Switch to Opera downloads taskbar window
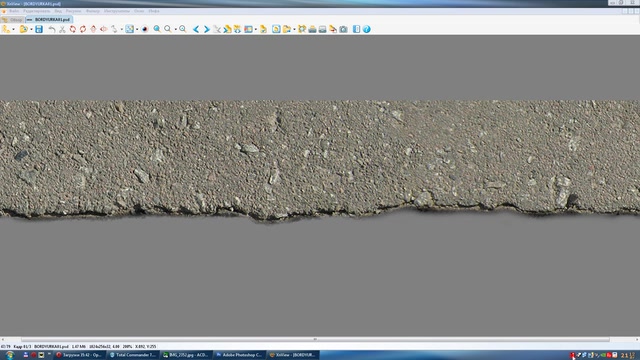This screenshot has height=360, width=640. [x=79, y=355]
